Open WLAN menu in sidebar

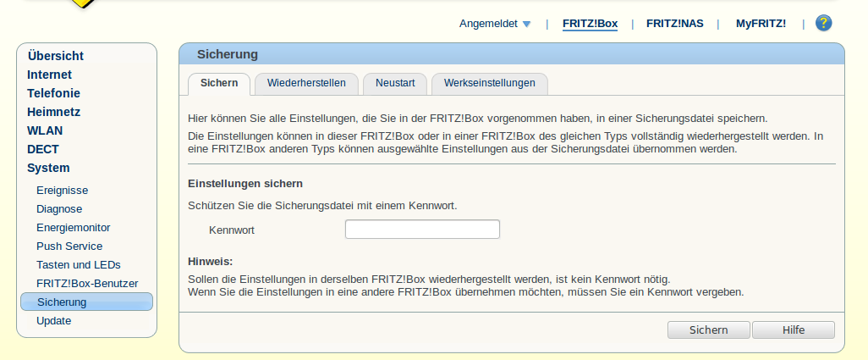45,130
